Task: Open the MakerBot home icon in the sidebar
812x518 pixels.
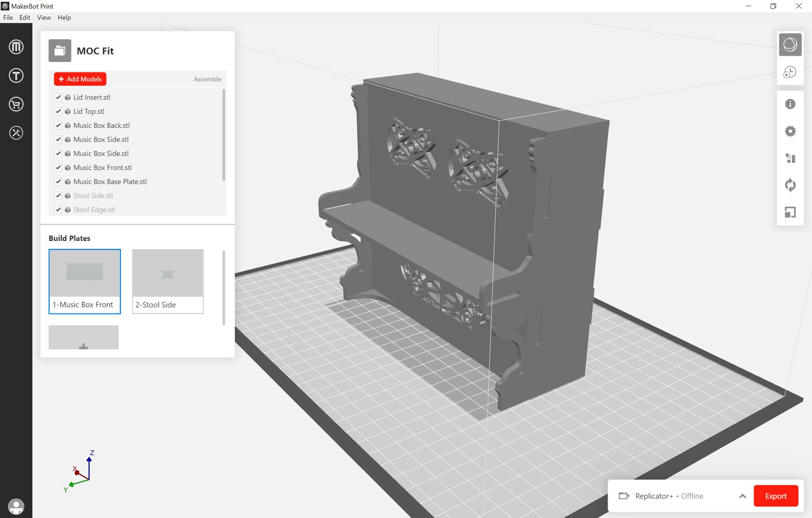Action: point(16,47)
